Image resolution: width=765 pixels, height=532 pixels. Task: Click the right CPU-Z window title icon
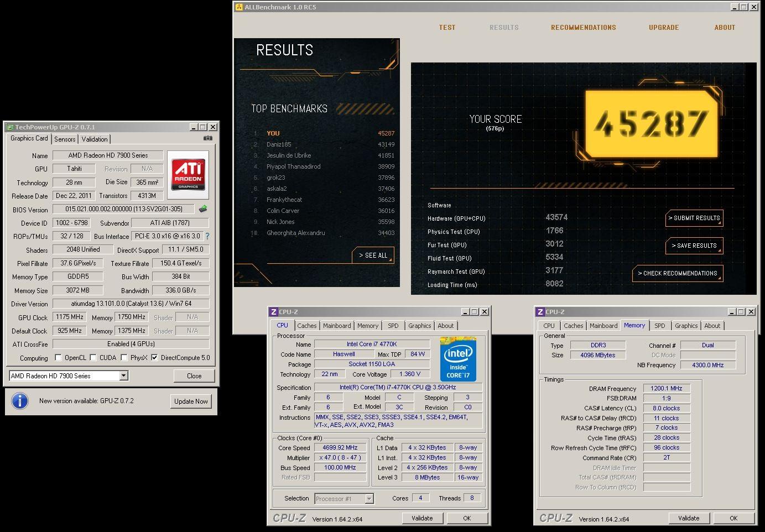coord(540,312)
